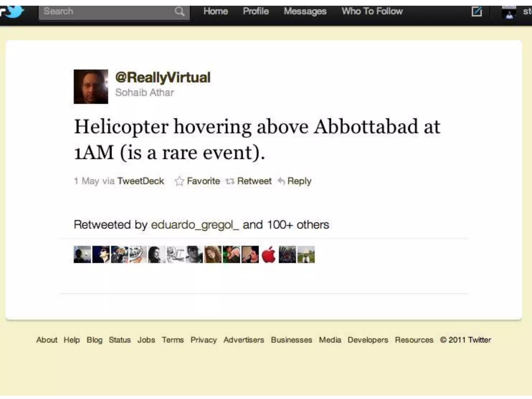Open the troll face retweeter avatar
Screen dimensions: 532x399
tap(138, 255)
